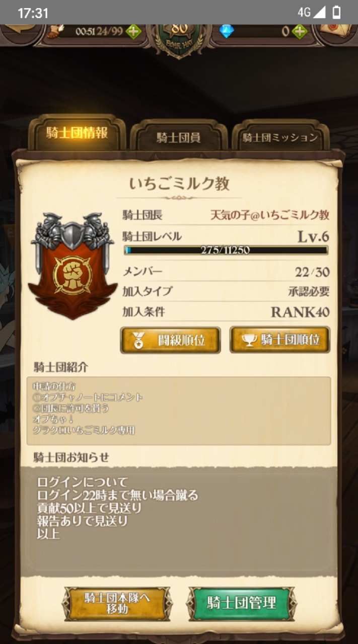
Task: Open the 騎士団員 tab
Action: coord(179,137)
